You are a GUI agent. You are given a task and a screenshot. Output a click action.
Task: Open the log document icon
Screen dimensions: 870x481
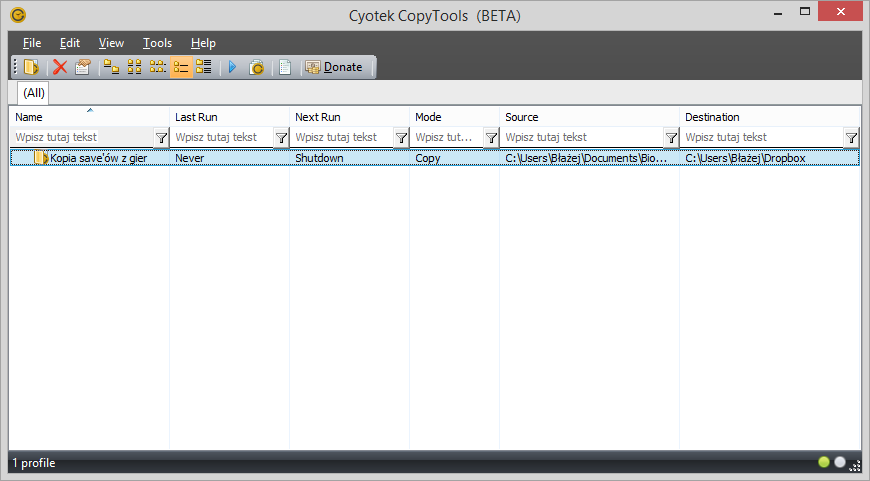point(285,67)
